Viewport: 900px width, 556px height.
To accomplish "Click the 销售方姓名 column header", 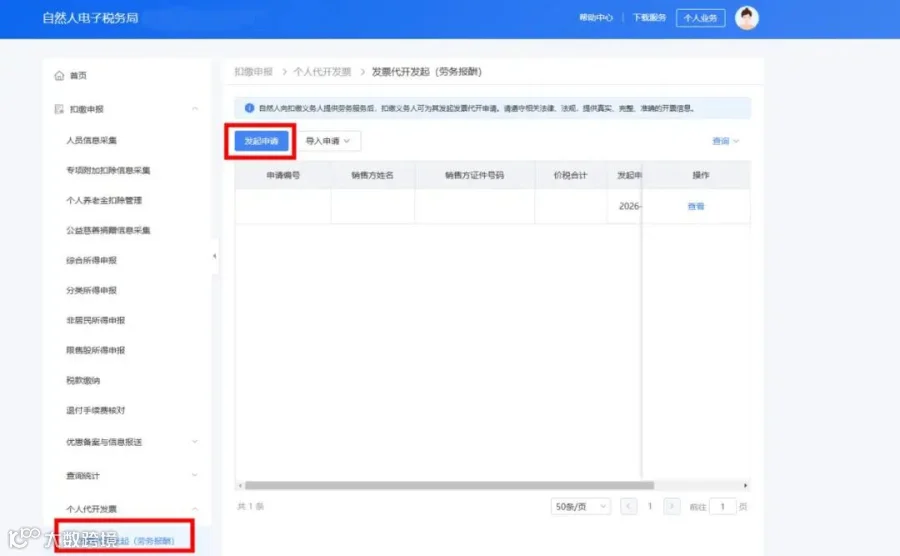I will (x=373, y=175).
